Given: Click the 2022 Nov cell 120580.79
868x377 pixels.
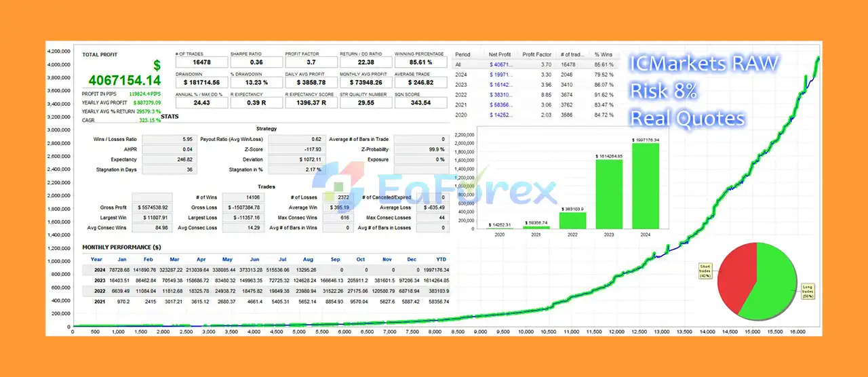Looking at the screenshot, I should coord(384,290).
